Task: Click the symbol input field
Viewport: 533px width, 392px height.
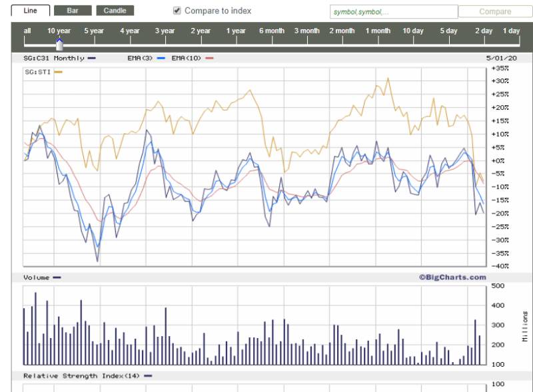Action: pyautogui.click(x=394, y=12)
